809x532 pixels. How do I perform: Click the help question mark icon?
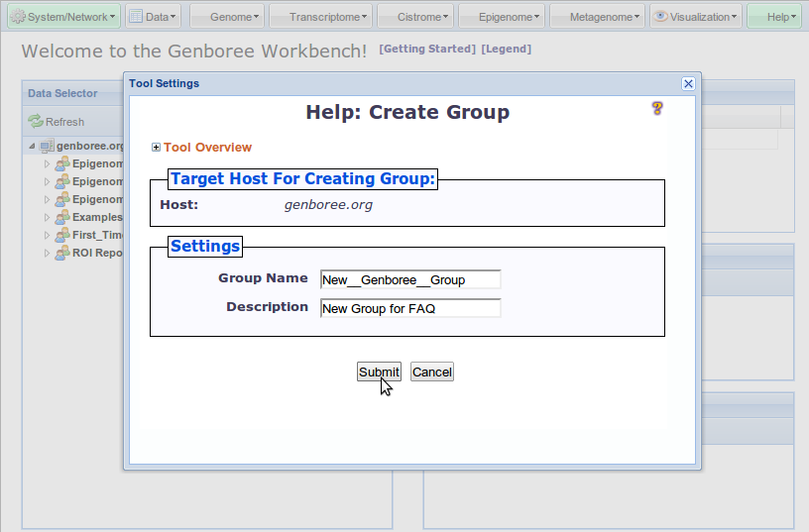(656, 108)
